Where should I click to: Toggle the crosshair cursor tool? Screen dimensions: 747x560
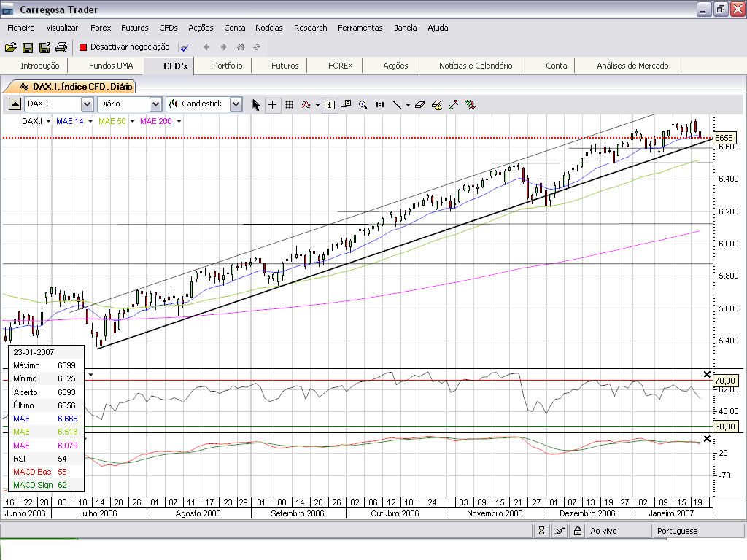273,105
